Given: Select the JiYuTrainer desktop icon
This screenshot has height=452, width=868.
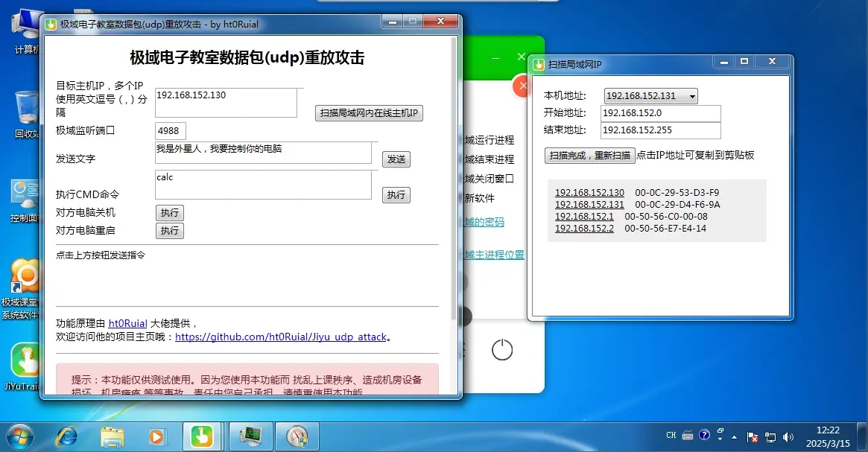Looking at the screenshot, I should coord(22,366).
